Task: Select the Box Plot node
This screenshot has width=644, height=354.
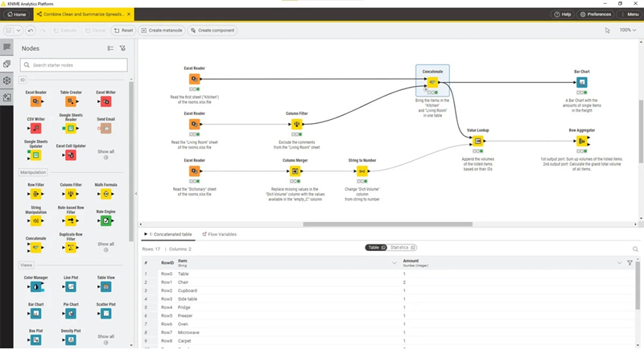Action: tap(36, 340)
